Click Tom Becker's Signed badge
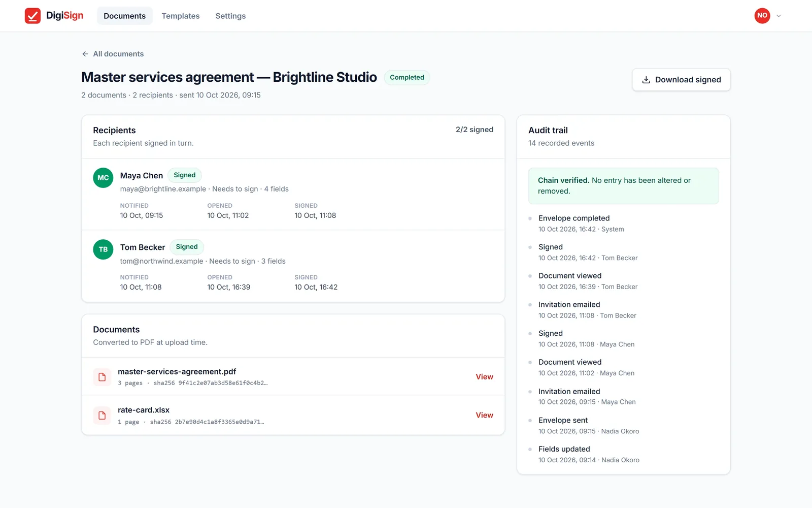 [x=187, y=247]
